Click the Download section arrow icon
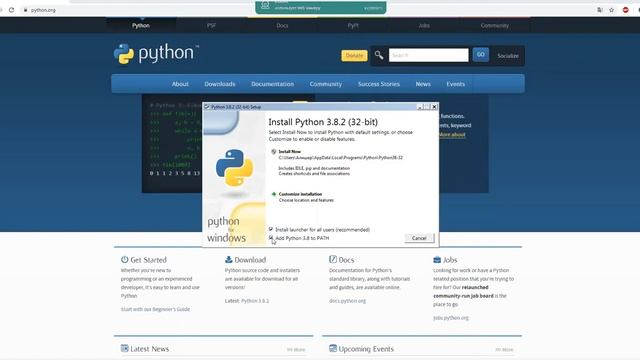The image size is (640, 360). click(229, 259)
